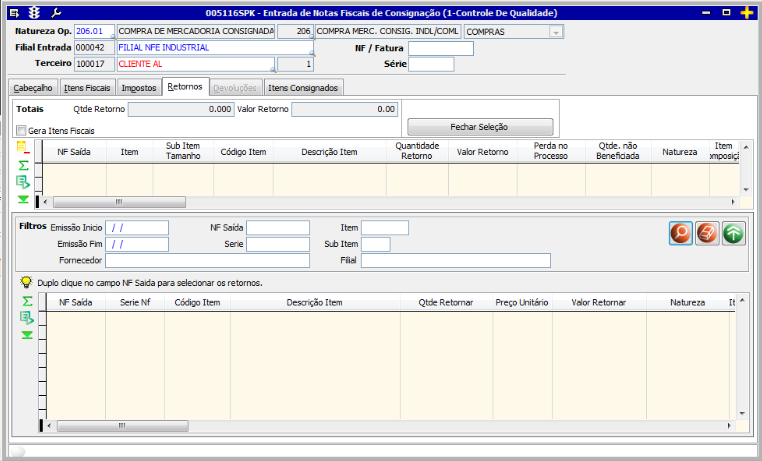Click the lookup arrow under Natureza Op. code field
762x461 pixels.
pos(111,39)
